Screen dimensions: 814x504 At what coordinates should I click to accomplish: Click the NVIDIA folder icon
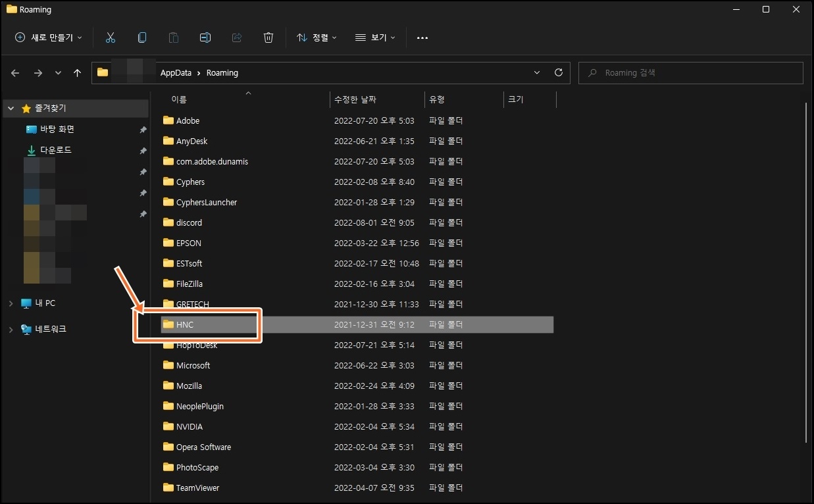168,426
